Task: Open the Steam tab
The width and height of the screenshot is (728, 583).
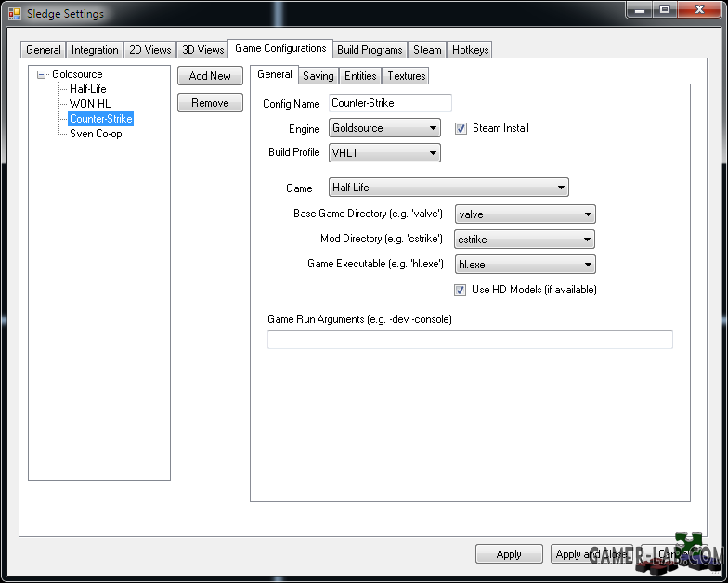Action: click(427, 50)
